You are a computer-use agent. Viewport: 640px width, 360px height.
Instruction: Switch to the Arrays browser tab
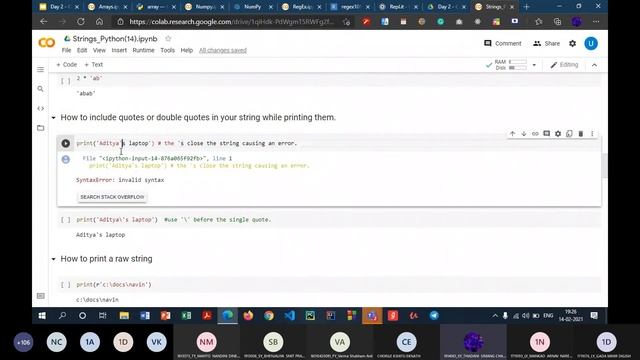pos(108,7)
